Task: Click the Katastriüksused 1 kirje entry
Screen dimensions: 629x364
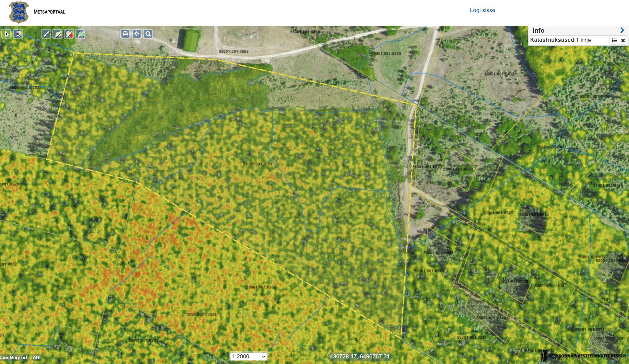Action: point(560,40)
